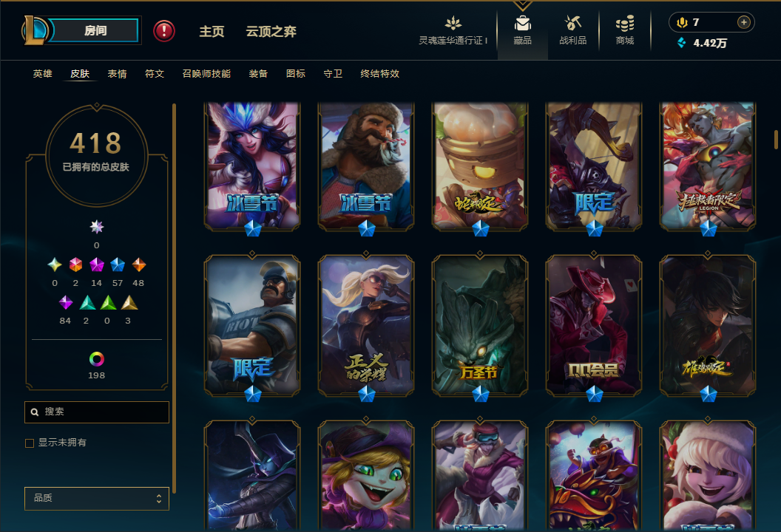Viewport: 781px width, 532px height.
Task: Open the 藏品 collection bag icon
Action: (x=522, y=24)
